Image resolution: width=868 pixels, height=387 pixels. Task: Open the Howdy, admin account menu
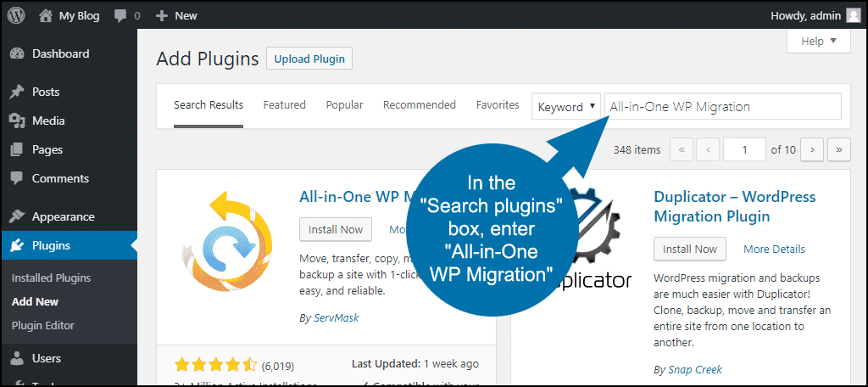(815, 16)
